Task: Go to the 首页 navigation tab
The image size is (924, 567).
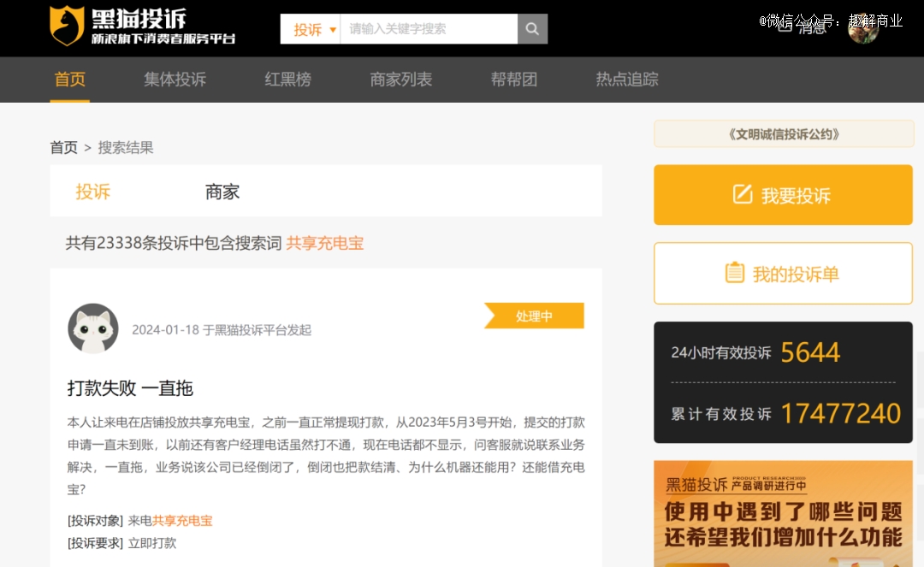Action: 69,80
